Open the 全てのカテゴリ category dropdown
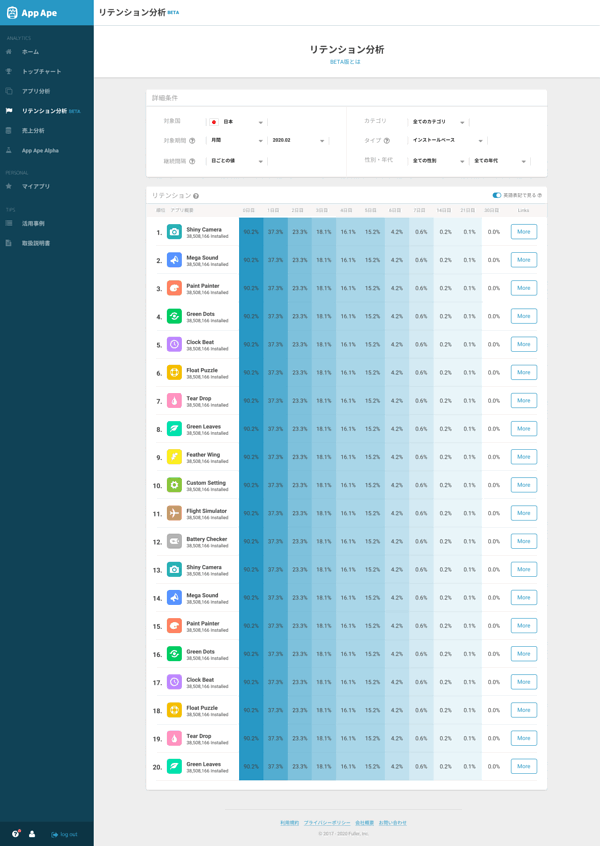The width and height of the screenshot is (600, 846). [438, 122]
